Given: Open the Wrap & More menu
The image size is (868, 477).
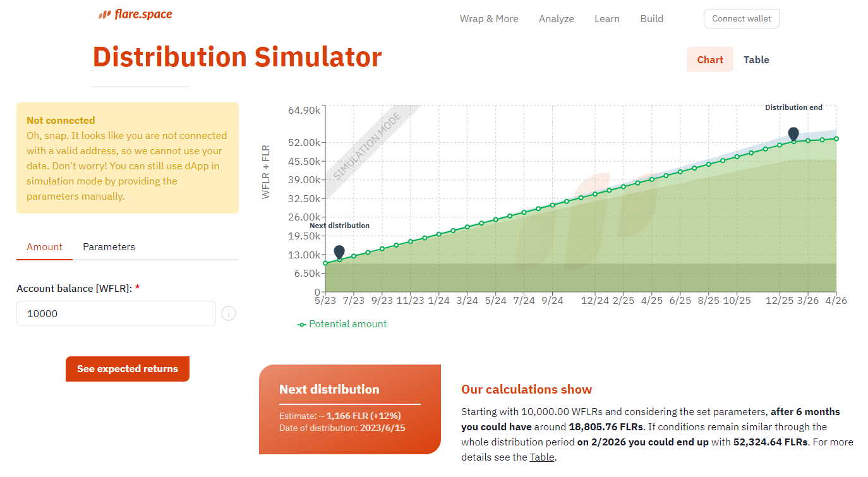Looking at the screenshot, I should (x=489, y=19).
